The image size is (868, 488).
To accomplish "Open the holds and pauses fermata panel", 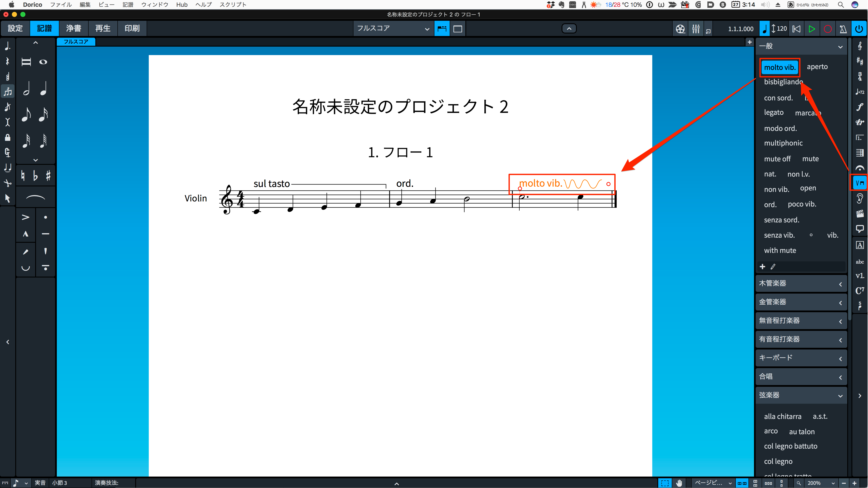I will tap(860, 168).
